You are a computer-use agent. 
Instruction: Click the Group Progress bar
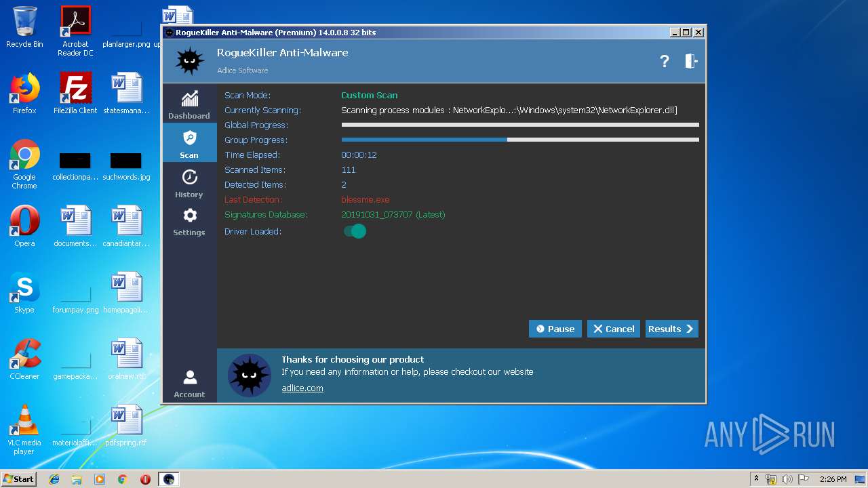520,140
